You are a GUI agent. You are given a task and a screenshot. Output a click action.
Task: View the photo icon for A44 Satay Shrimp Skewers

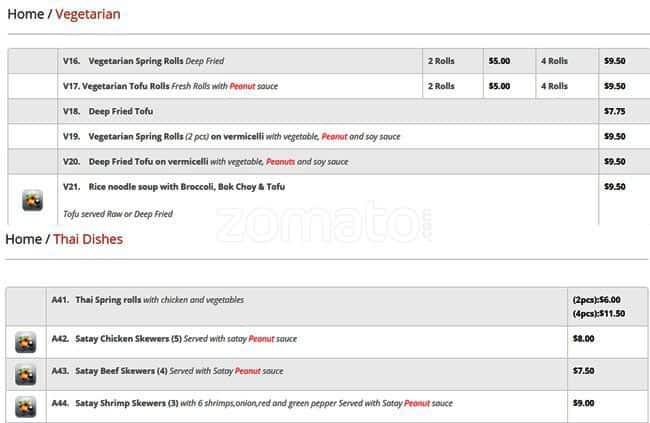26,406
